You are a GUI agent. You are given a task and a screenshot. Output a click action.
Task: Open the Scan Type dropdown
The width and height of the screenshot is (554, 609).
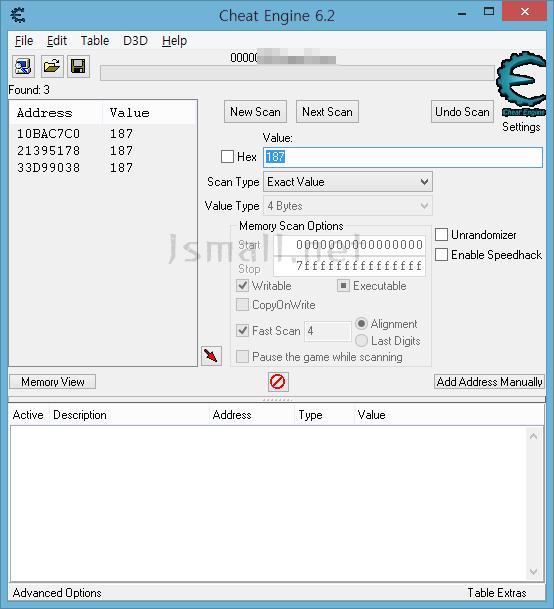[x=348, y=182]
